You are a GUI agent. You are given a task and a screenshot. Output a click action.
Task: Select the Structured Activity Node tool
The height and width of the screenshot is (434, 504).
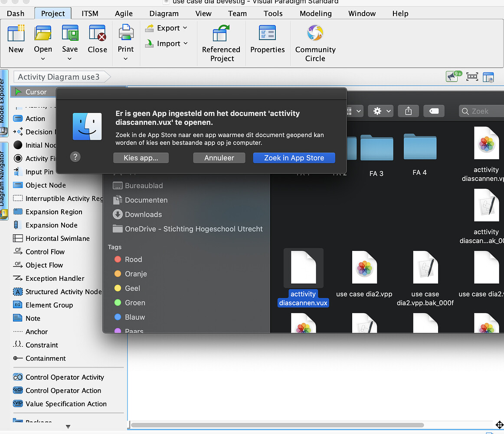tap(58, 292)
